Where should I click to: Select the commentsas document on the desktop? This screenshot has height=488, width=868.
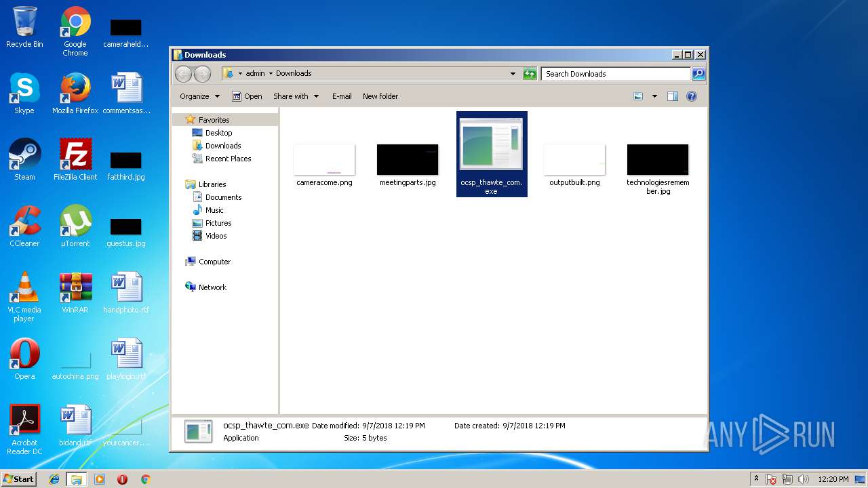pos(126,94)
